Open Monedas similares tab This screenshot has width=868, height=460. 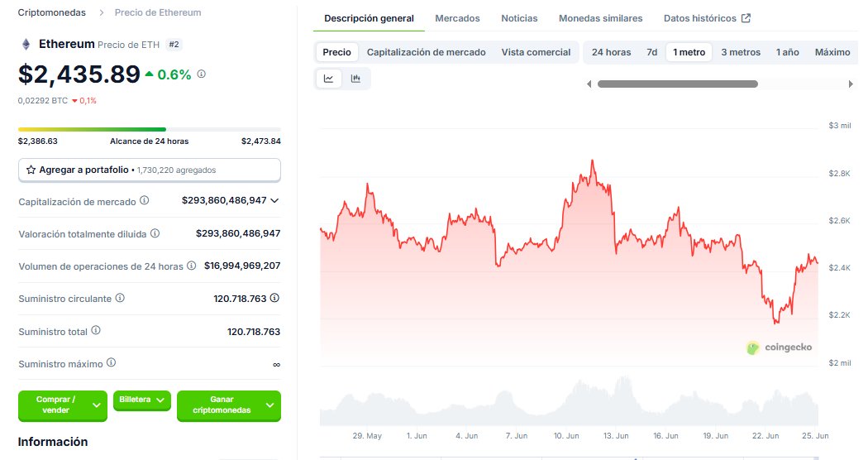601,18
